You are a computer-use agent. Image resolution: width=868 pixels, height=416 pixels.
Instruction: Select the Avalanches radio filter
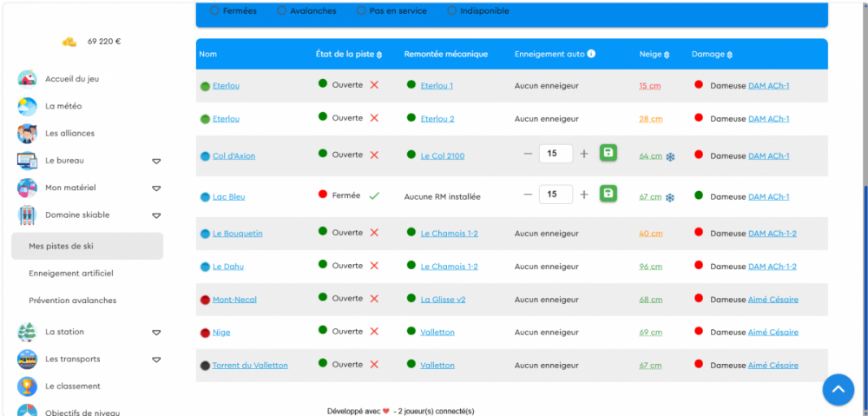[282, 10]
